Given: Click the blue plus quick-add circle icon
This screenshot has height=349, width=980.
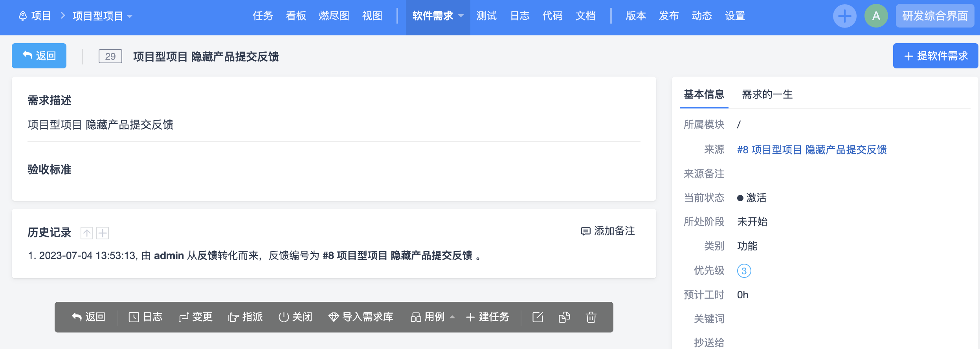Looking at the screenshot, I should point(844,16).
